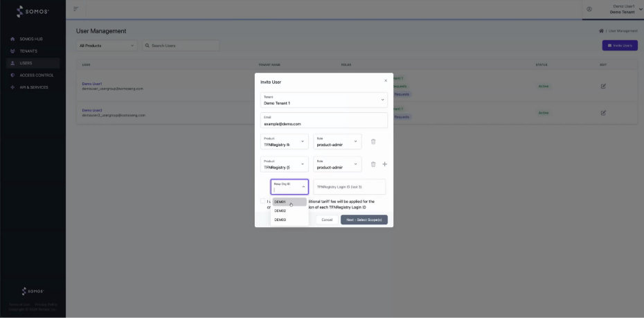644x318 pixels.
Task: Click the User Management breadcrumb text
Action: click(x=623, y=30)
